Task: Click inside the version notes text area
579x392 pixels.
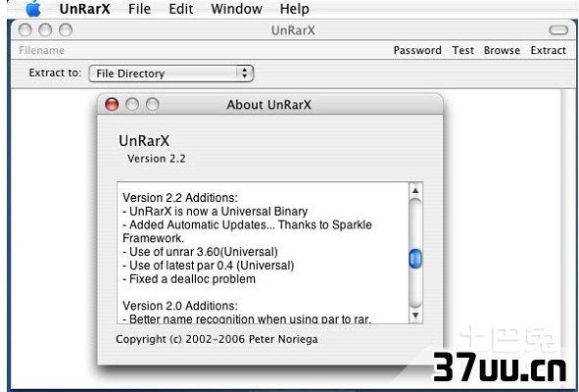Action: tap(263, 253)
